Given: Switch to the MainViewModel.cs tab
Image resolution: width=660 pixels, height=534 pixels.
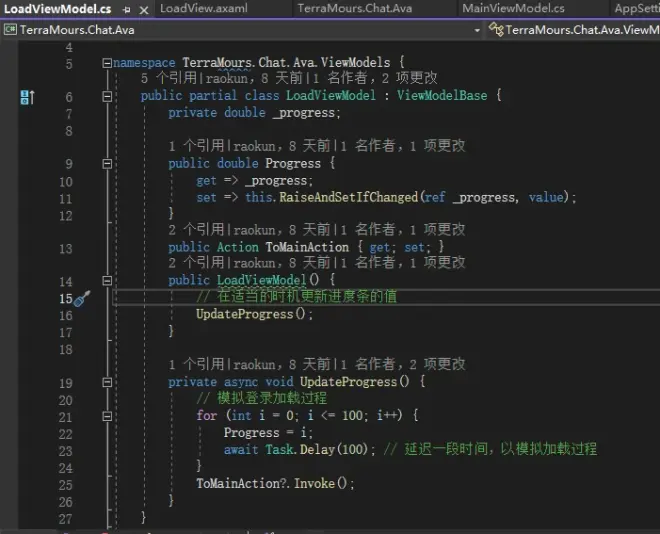Looking at the screenshot, I should click(x=513, y=9).
